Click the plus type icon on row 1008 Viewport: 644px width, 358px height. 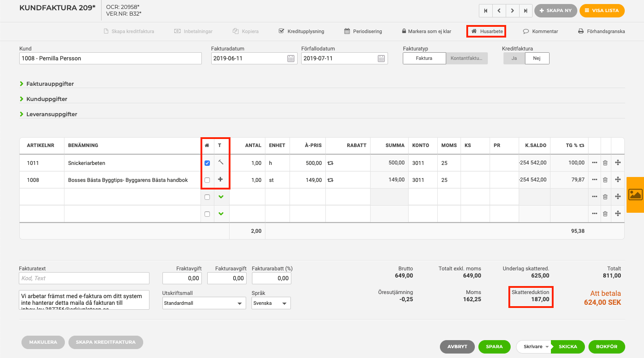click(x=221, y=180)
